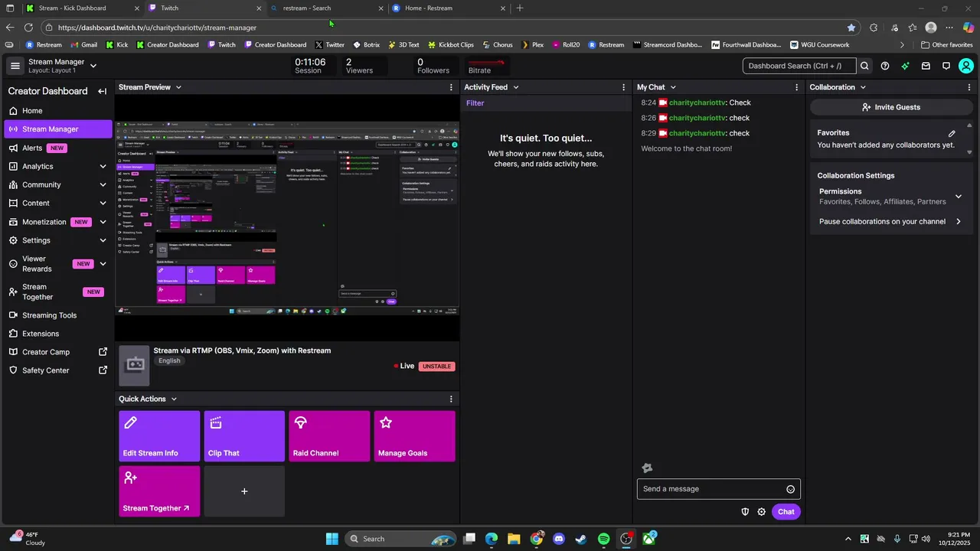Screen dimensions: 980x551
Task: Click the Edit Stream Info quick action
Action: (159, 436)
